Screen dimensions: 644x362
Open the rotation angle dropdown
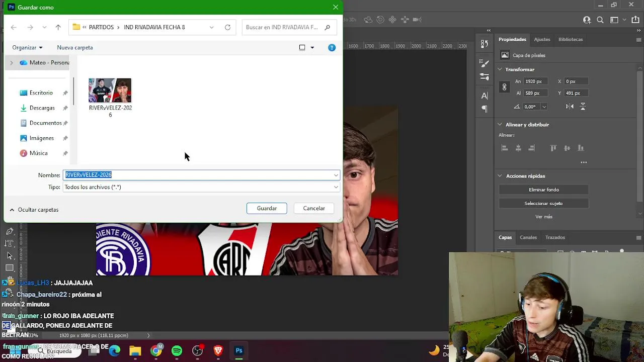(544, 107)
